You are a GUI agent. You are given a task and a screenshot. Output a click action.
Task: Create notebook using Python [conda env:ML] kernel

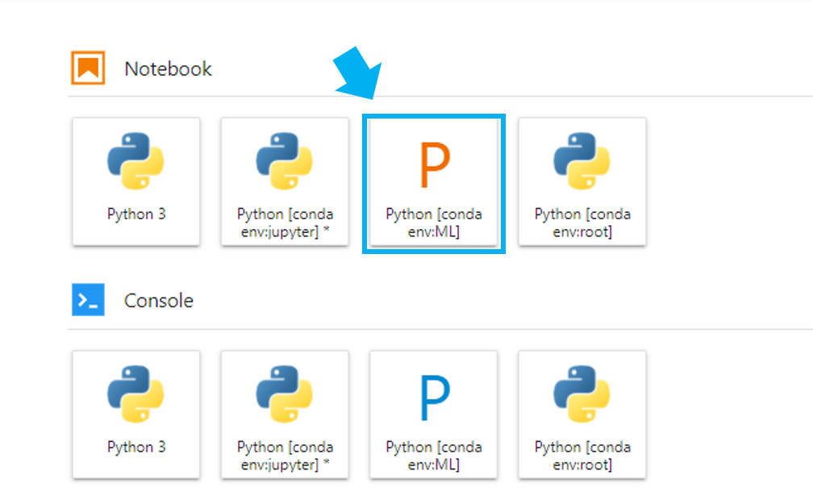pos(433,181)
